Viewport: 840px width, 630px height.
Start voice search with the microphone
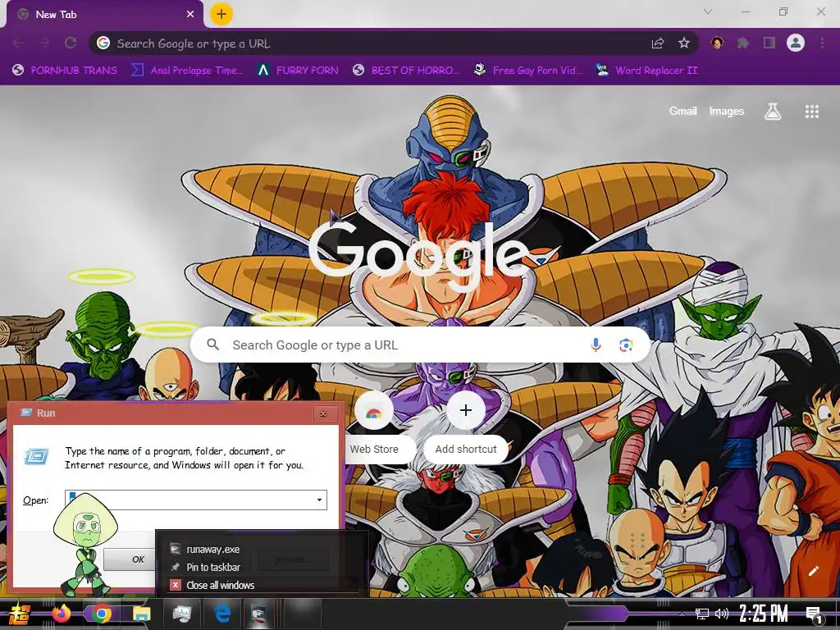coord(596,345)
